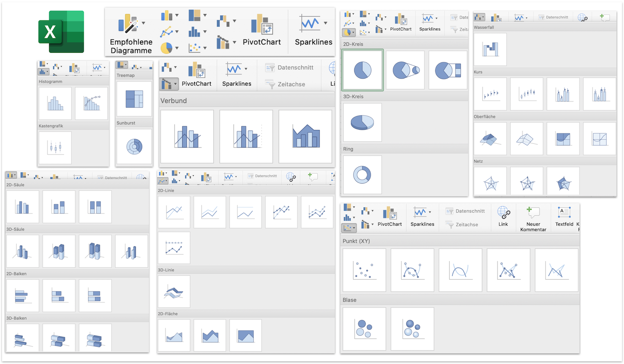624x364 pixels.
Task: Select the doughnut chart under Ring
Action: [x=362, y=175]
